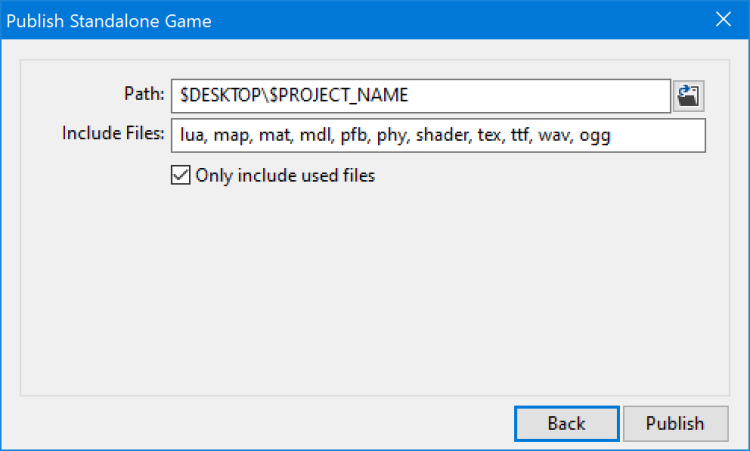
Task: Click the Publish Standalone Game title bar
Action: tap(300, 19)
